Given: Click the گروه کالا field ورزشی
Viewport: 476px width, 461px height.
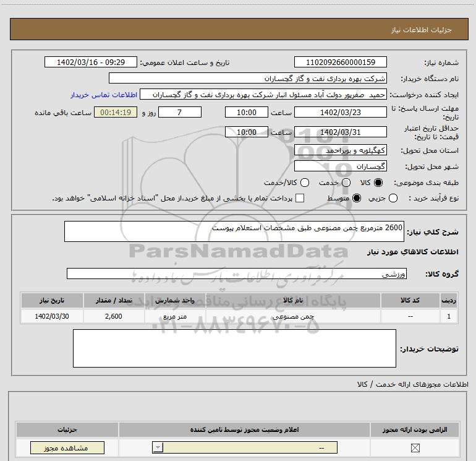Looking at the screenshot, I should point(237,274).
